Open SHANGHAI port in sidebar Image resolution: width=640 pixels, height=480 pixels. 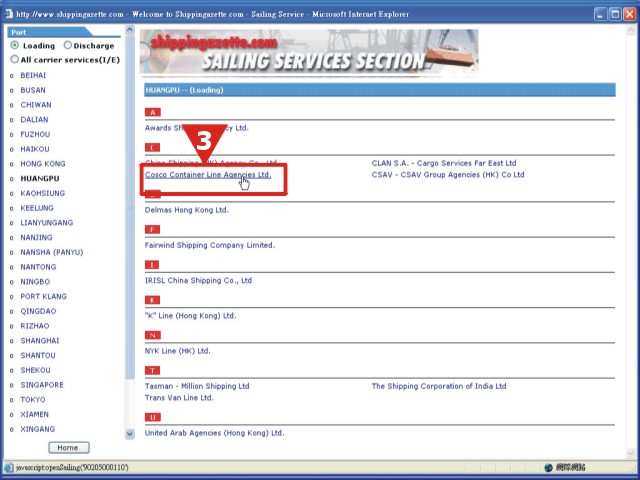(x=40, y=340)
